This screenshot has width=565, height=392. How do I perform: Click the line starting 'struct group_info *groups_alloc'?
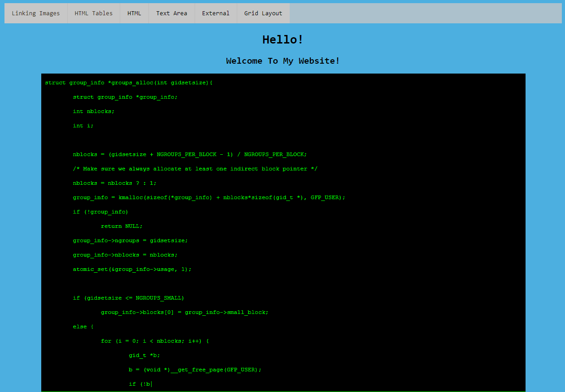click(x=129, y=83)
